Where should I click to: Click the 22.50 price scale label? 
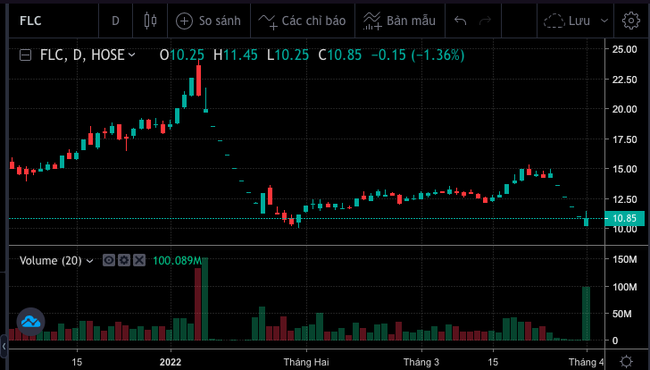pyautogui.click(x=625, y=80)
